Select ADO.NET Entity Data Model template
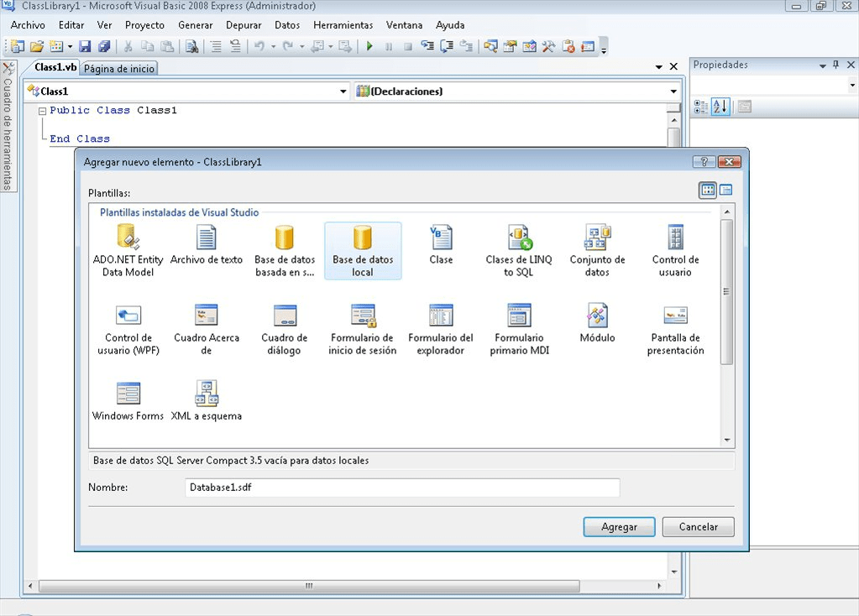Screen dimensions: 859x616 click(128, 251)
